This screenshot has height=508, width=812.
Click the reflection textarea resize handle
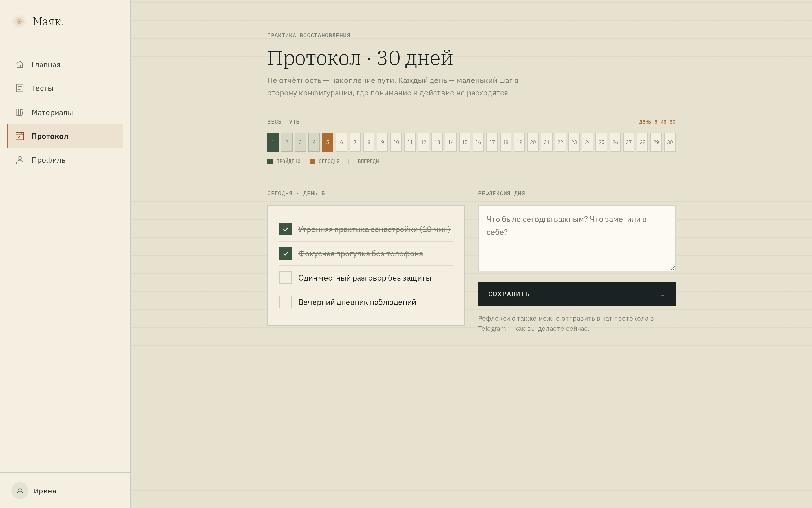tap(672, 268)
